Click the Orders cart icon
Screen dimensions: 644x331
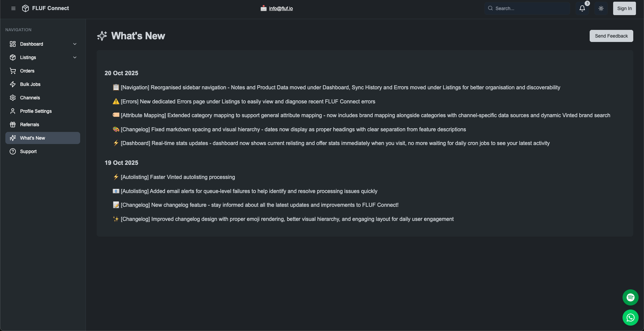pos(13,71)
